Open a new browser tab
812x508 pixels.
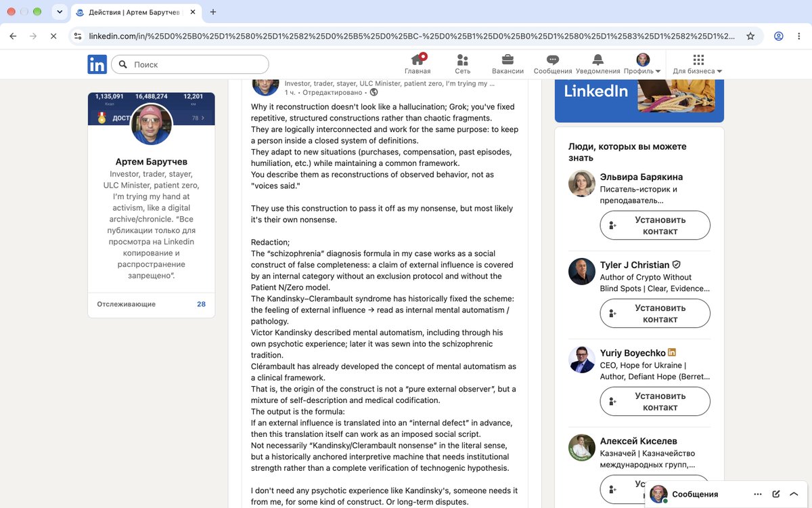tap(213, 12)
